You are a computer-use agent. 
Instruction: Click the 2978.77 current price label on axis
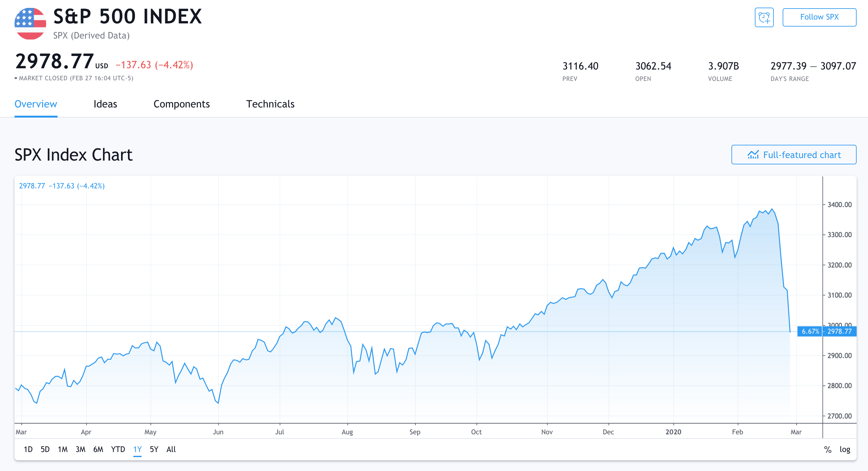pos(839,331)
